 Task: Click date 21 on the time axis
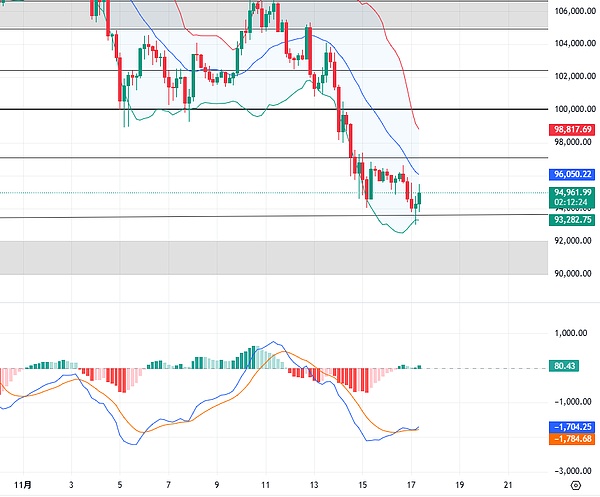(x=508, y=484)
